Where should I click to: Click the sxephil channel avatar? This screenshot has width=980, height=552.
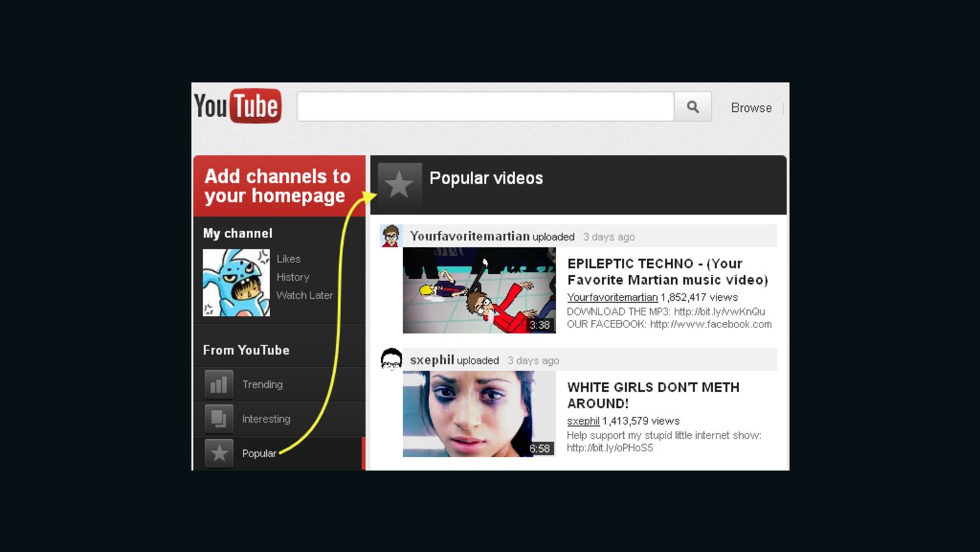point(391,359)
